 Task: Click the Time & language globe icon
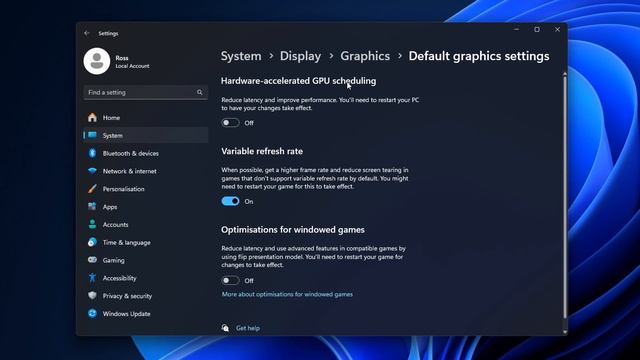pos(92,242)
